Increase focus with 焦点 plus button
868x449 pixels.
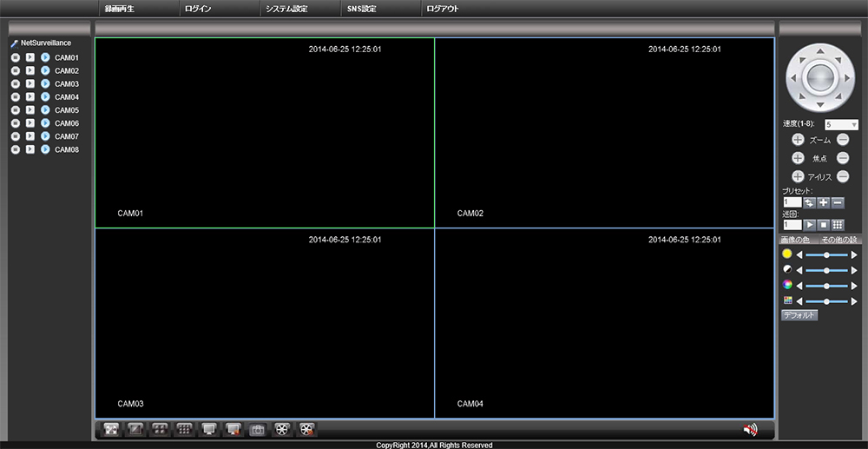tap(798, 158)
